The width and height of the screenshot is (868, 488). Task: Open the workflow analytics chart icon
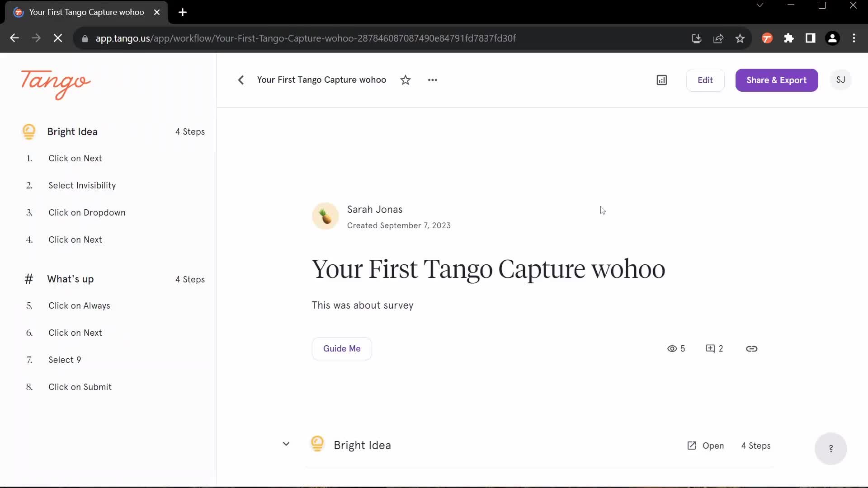(662, 80)
